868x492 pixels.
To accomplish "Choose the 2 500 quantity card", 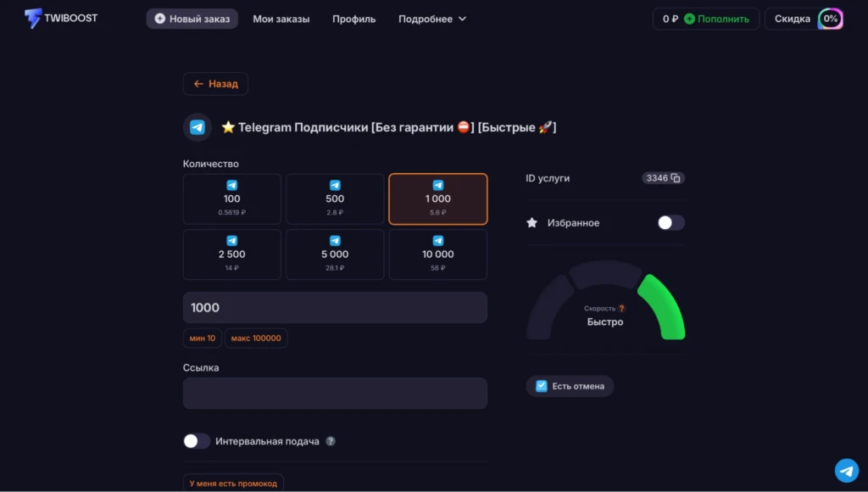I will [x=232, y=254].
